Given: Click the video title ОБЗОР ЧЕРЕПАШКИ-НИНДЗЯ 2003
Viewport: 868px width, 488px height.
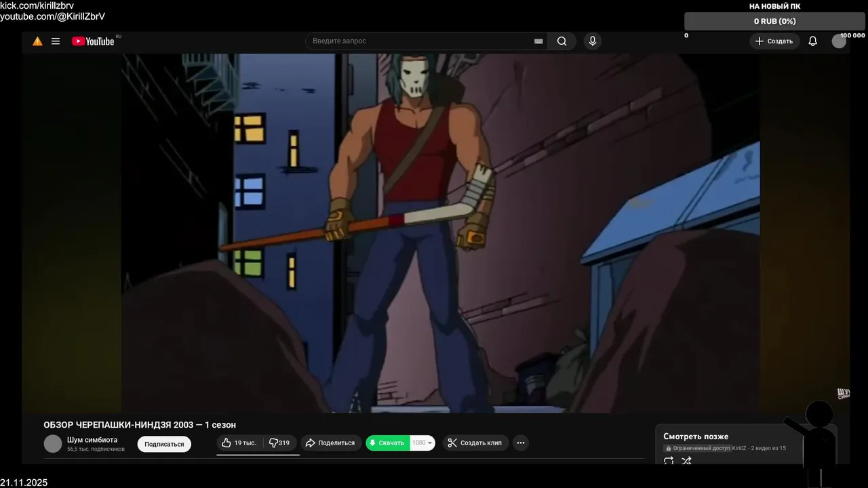Looking at the screenshot, I should pos(140,425).
